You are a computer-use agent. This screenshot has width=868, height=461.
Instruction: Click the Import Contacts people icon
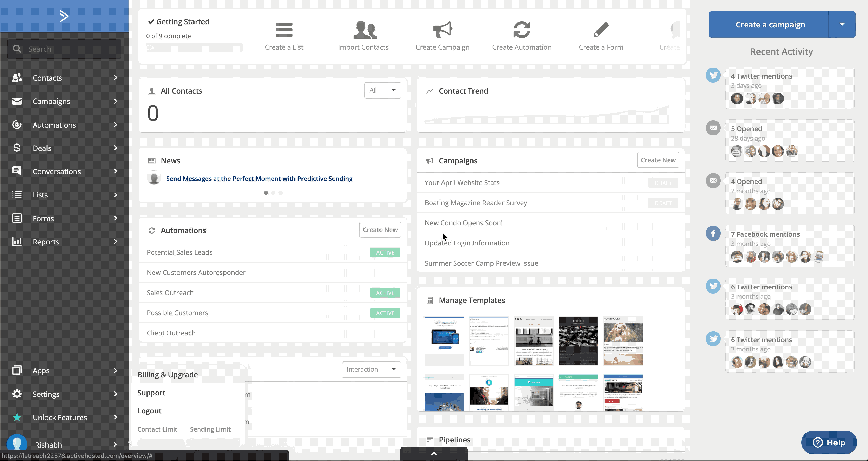pos(365,30)
